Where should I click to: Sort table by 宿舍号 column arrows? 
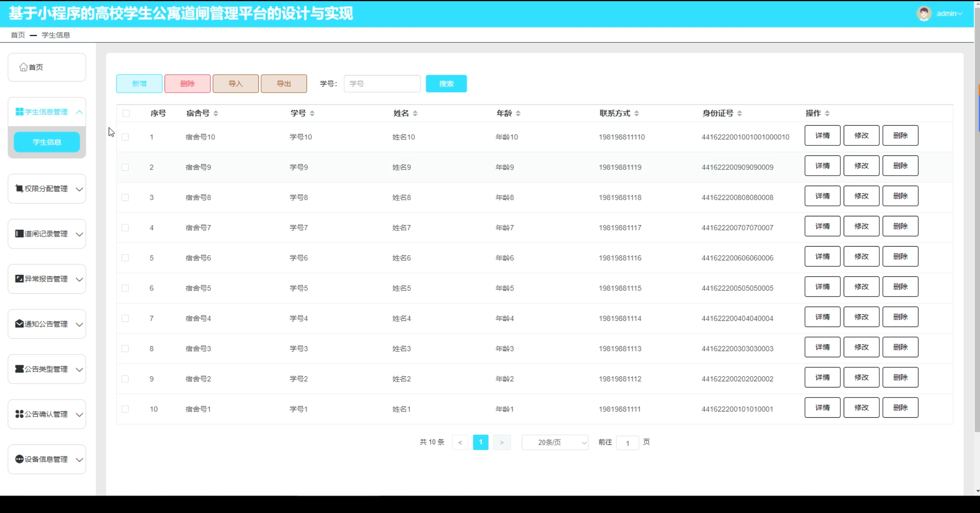(x=216, y=113)
